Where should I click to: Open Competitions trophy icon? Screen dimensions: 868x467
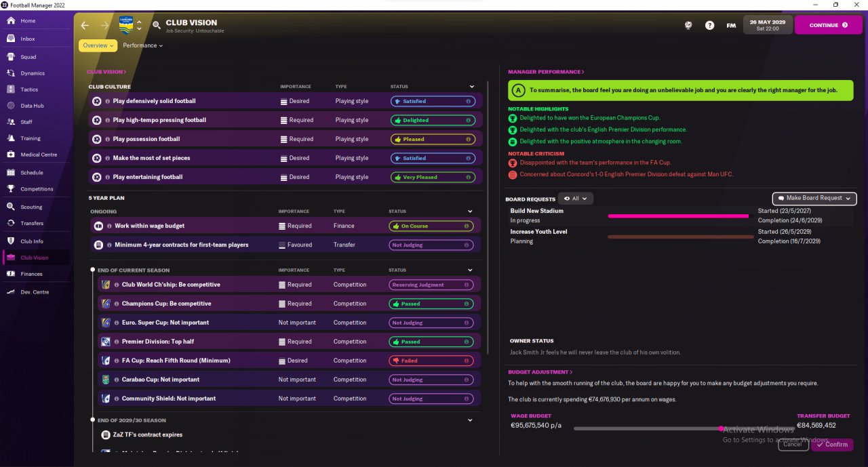pos(11,189)
